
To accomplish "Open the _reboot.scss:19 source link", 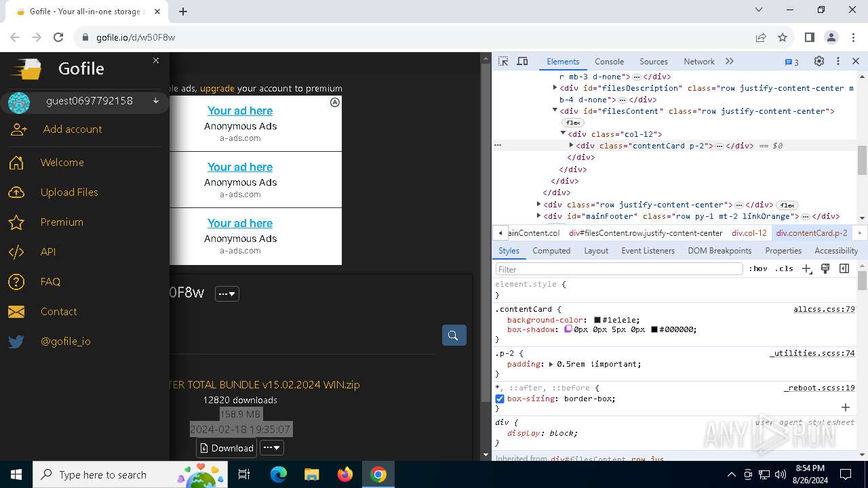I will [x=820, y=388].
